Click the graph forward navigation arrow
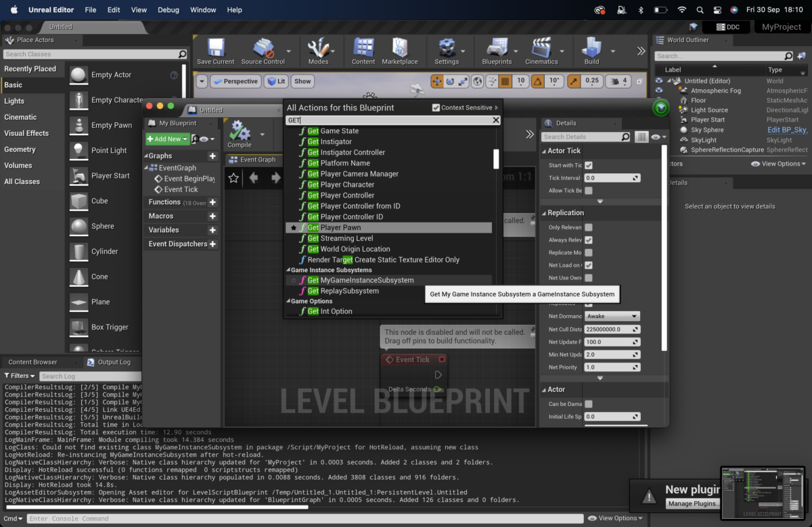This screenshot has width=812, height=527. click(x=275, y=178)
